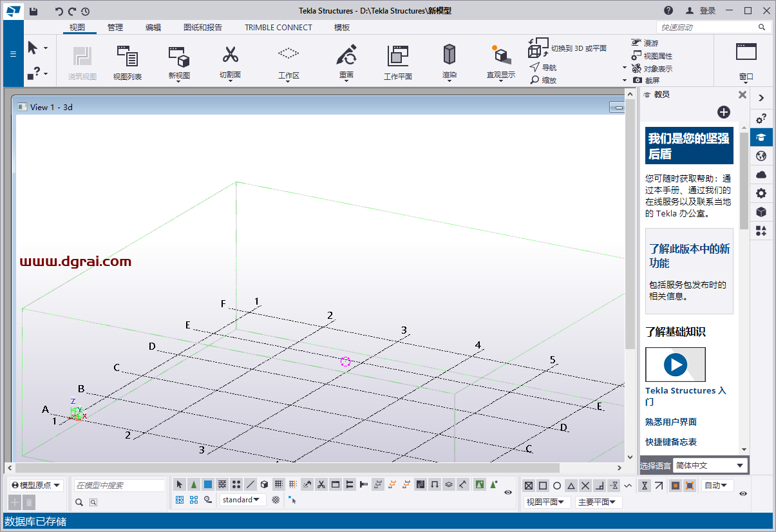Screen dimensions: 776x532
Task: Click the 截屏 screenshot tool
Action: tap(646, 81)
